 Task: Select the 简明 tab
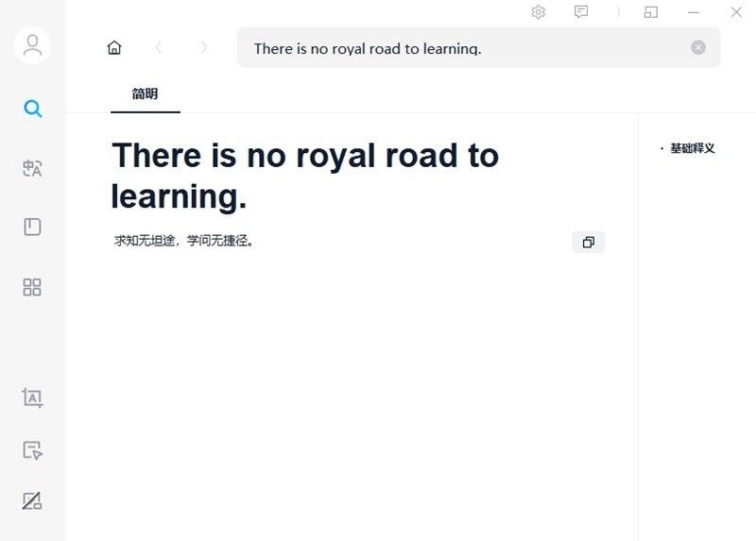(145, 94)
